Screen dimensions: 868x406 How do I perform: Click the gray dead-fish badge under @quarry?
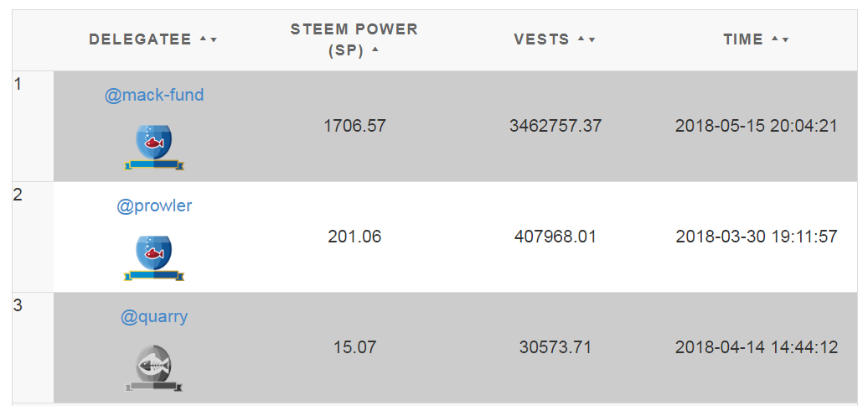[154, 368]
